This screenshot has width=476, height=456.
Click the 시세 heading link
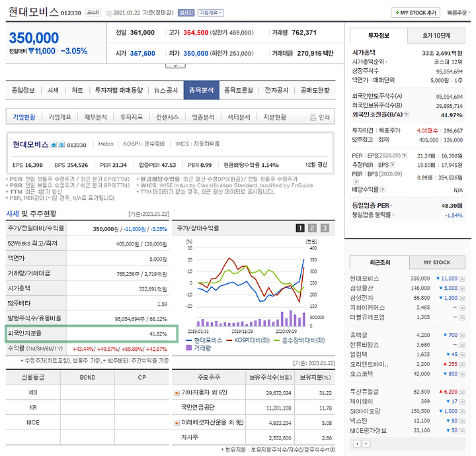(13, 214)
